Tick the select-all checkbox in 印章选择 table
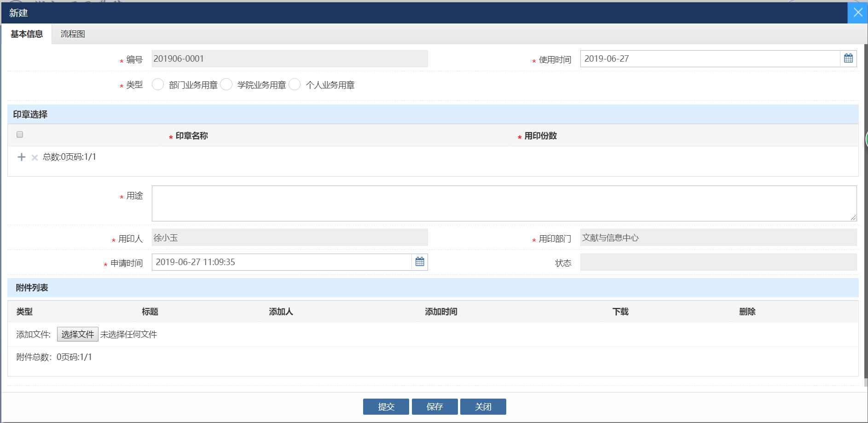The height and width of the screenshot is (423, 868). click(x=20, y=134)
